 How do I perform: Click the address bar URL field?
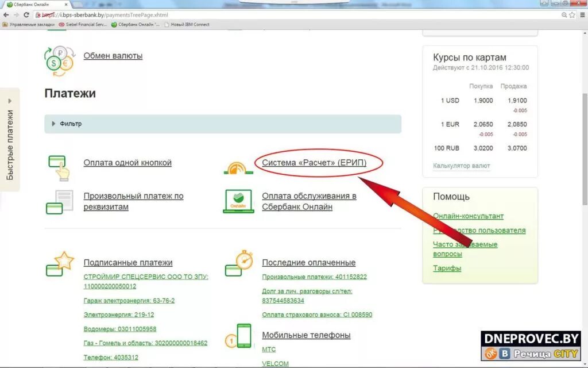[x=296, y=15]
